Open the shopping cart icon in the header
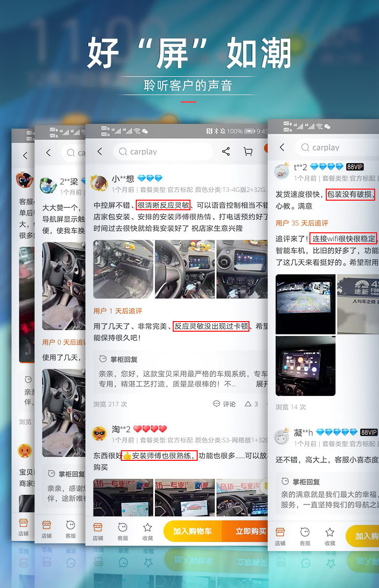Viewport: 379px width, 588px height. coord(248,152)
